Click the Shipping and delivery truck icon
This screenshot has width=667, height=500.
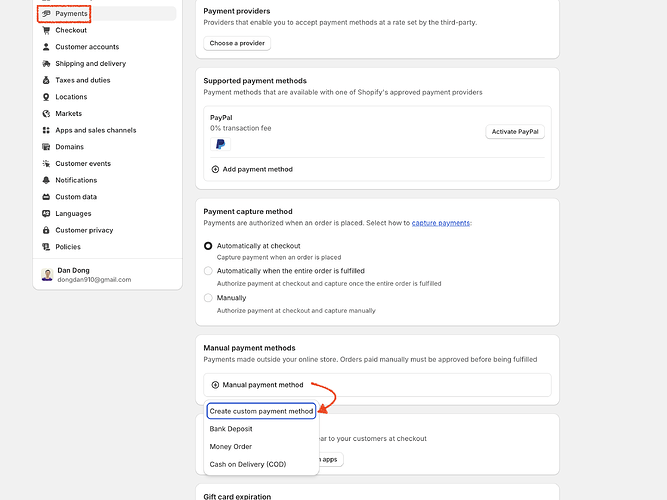click(46, 64)
